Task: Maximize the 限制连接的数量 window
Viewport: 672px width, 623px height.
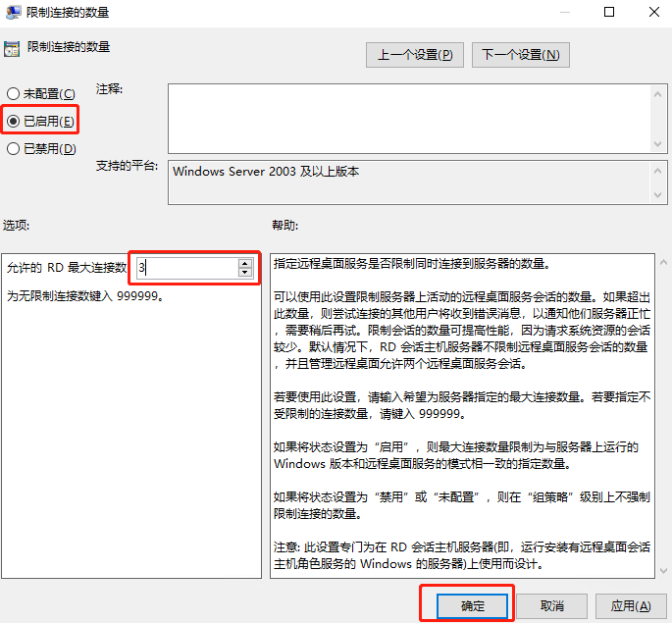Action: click(x=609, y=13)
